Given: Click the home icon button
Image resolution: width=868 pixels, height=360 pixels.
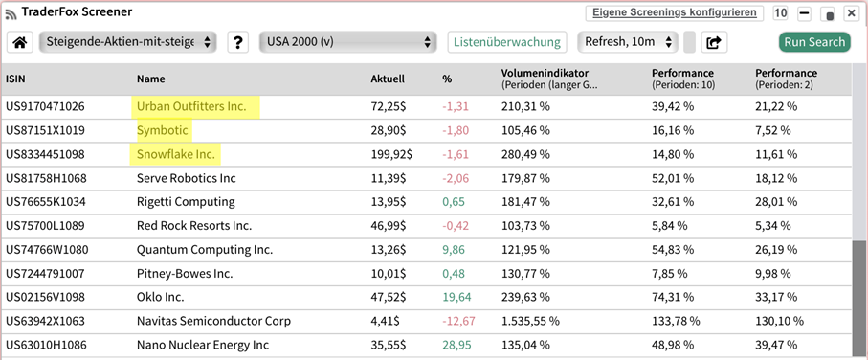Looking at the screenshot, I should 20,42.
